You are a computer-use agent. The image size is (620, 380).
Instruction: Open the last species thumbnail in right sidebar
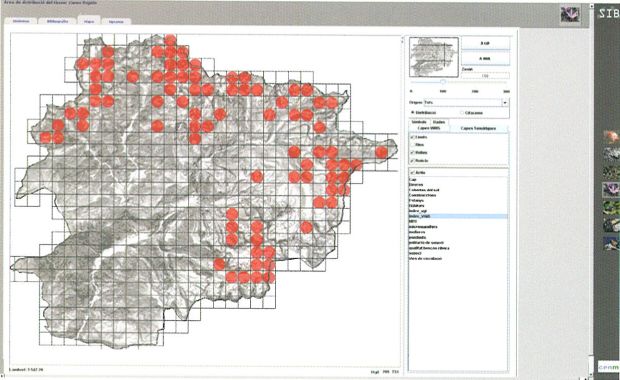tap(612, 242)
